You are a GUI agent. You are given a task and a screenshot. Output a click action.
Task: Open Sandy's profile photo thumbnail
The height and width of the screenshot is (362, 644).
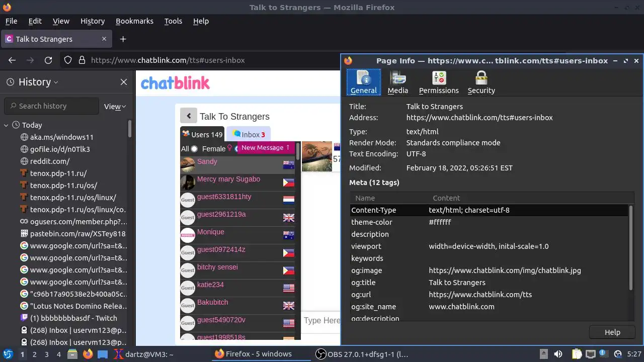[317, 156]
